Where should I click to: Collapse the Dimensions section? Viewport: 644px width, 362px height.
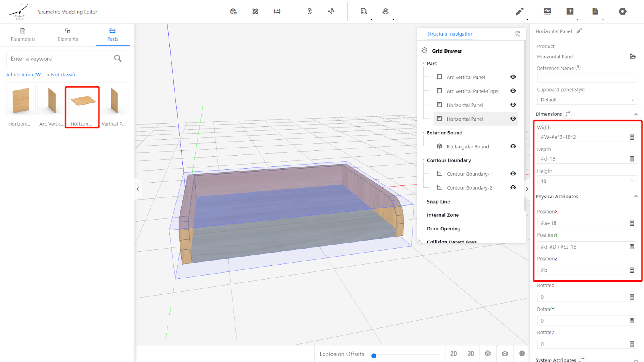coord(636,115)
